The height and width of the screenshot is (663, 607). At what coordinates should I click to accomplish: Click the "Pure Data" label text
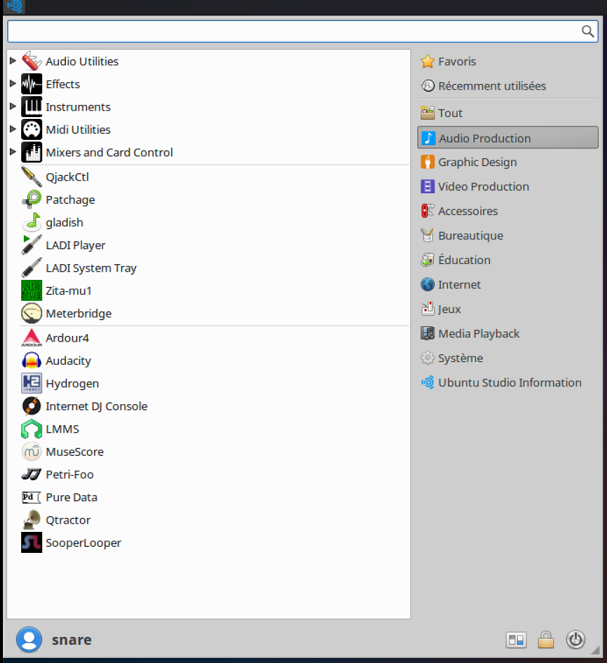point(71,498)
